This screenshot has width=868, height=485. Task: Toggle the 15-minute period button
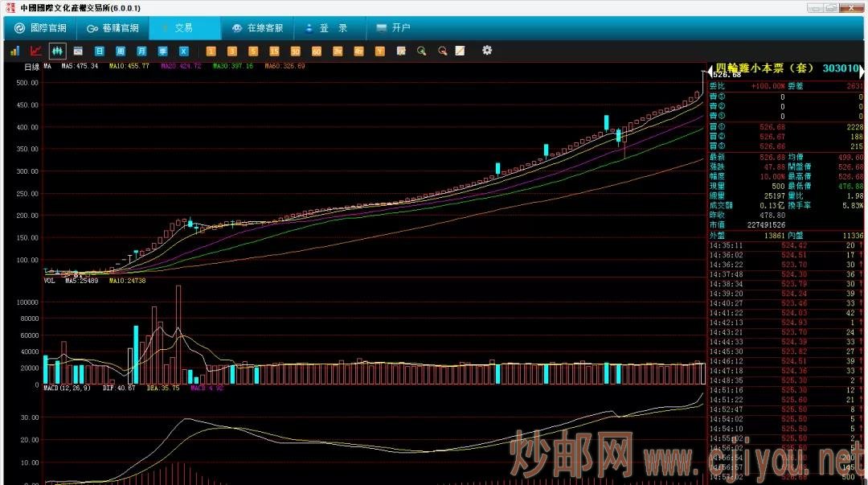coord(274,51)
